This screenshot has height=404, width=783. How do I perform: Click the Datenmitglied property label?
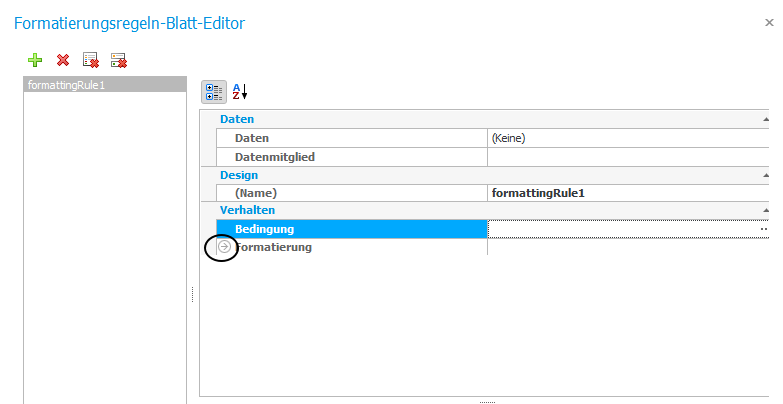pos(275,157)
